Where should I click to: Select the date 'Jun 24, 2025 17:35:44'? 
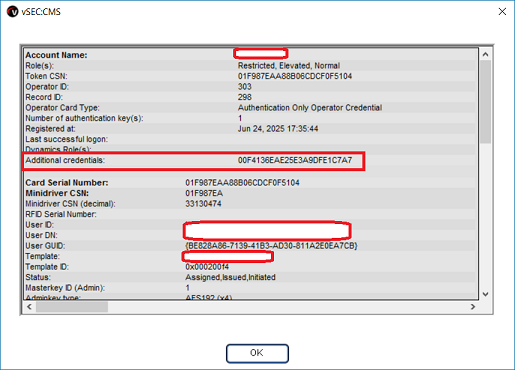tap(278, 129)
